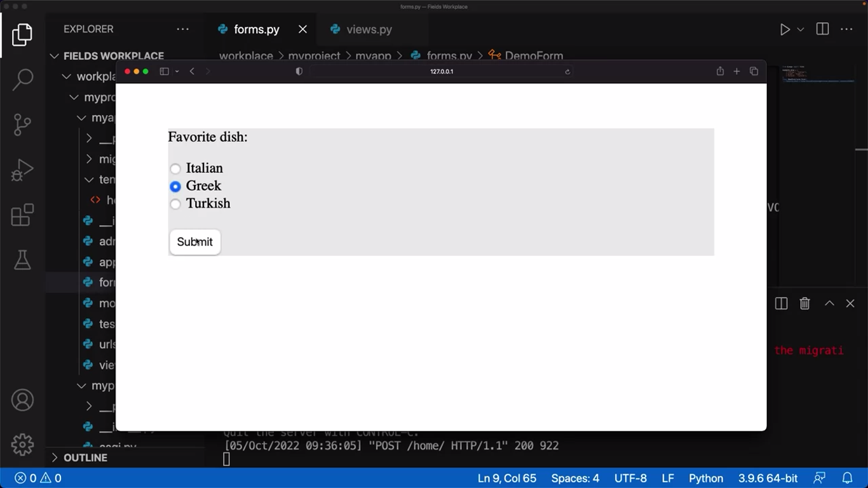Choose the Turkish radio button

(x=175, y=204)
